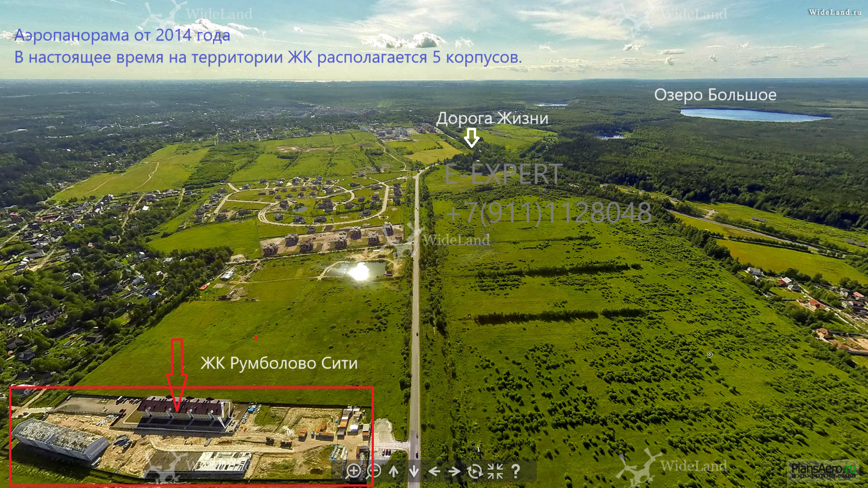The width and height of the screenshot is (868, 488).
Task: Tilt panorama up with the up arrow
Action: pyautogui.click(x=394, y=471)
